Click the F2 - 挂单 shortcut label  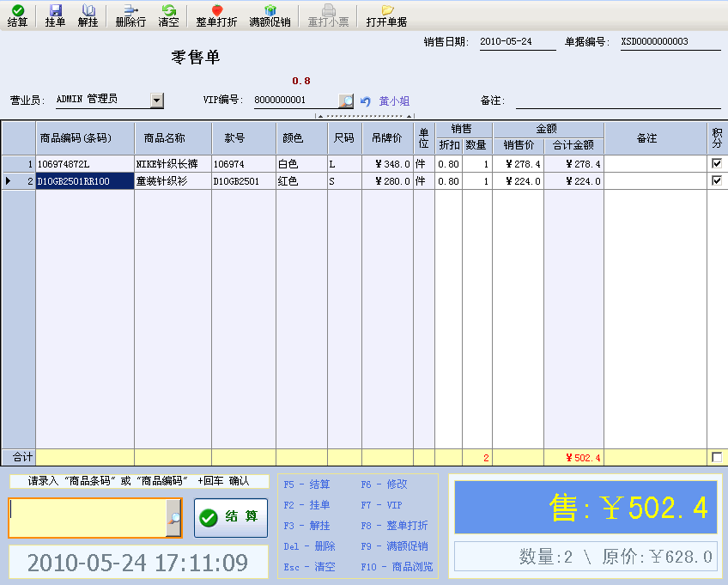tap(306, 505)
